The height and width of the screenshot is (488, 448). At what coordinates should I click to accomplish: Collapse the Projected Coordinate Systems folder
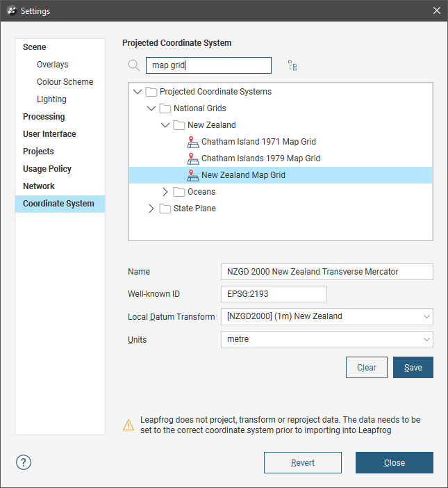point(138,92)
